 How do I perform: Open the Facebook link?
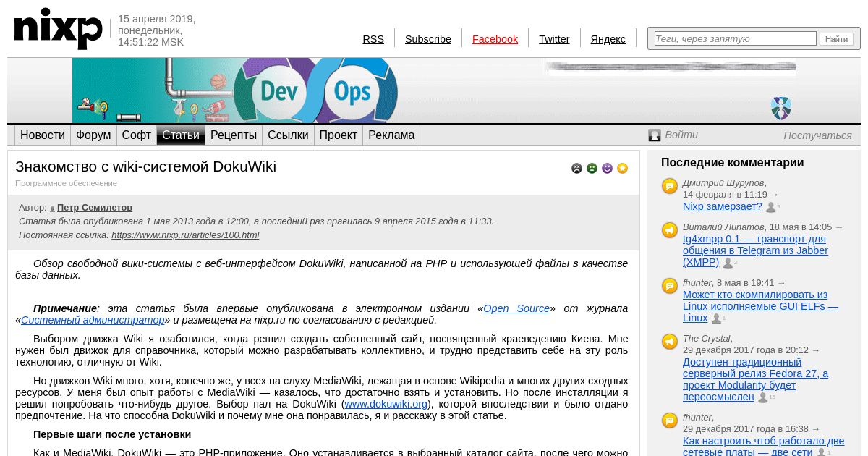[x=495, y=39]
